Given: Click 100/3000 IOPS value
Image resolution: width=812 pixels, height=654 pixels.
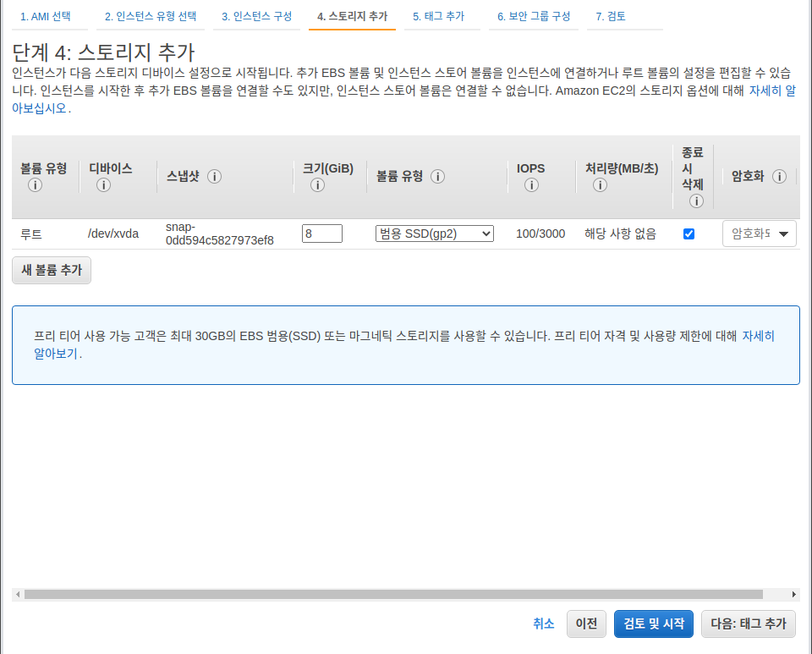Looking at the screenshot, I should pos(540,234).
